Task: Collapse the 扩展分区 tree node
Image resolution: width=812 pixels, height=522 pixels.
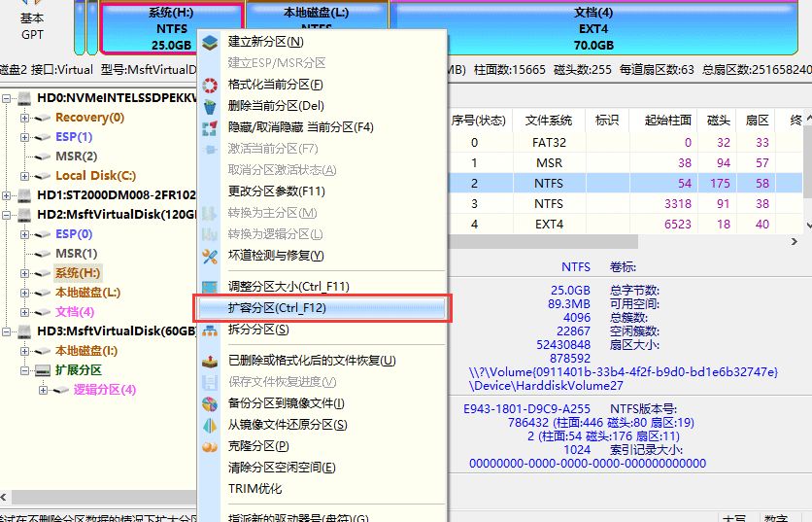Action: pos(24,370)
